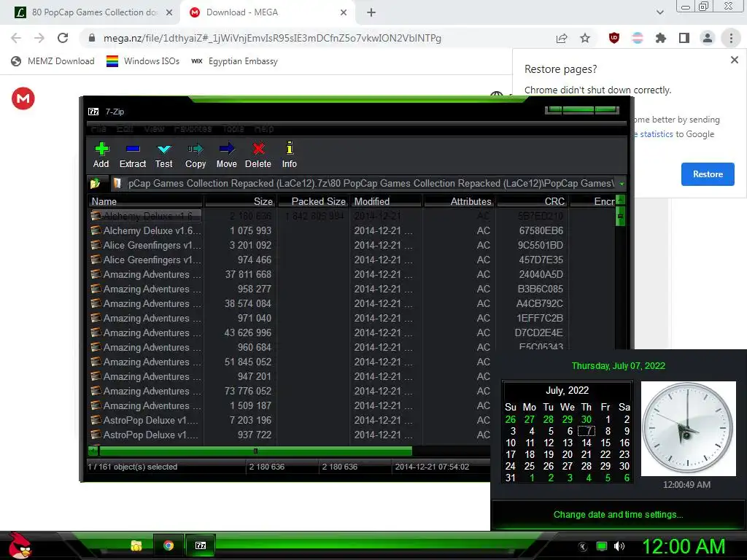The height and width of the screenshot is (560, 747).
Task: Click the Chrome back arrow
Action: (16, 38)
